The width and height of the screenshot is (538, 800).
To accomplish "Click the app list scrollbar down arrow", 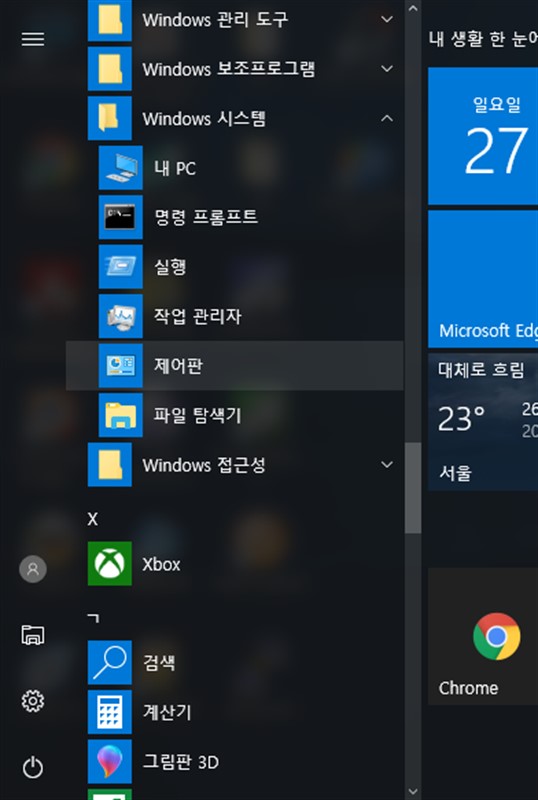I will coord(413,791).
